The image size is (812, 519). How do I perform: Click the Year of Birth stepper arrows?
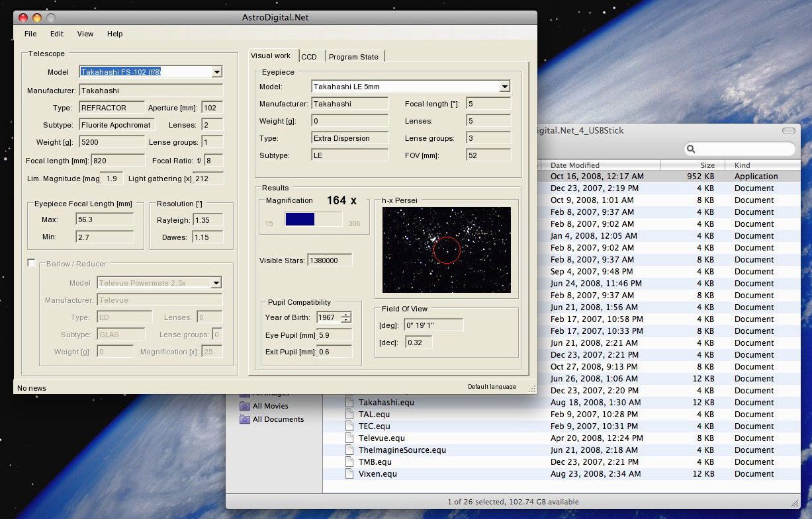(345, 317)
